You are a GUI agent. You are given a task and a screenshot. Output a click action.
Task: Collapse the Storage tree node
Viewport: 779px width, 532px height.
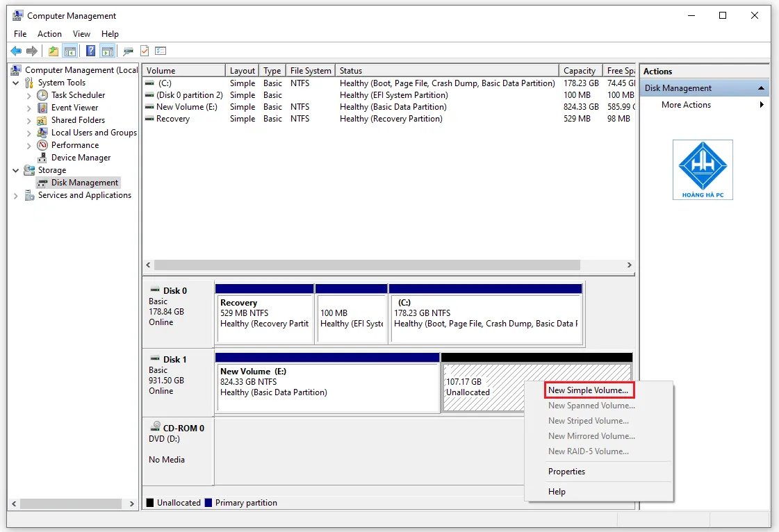(x=15, y=170)
